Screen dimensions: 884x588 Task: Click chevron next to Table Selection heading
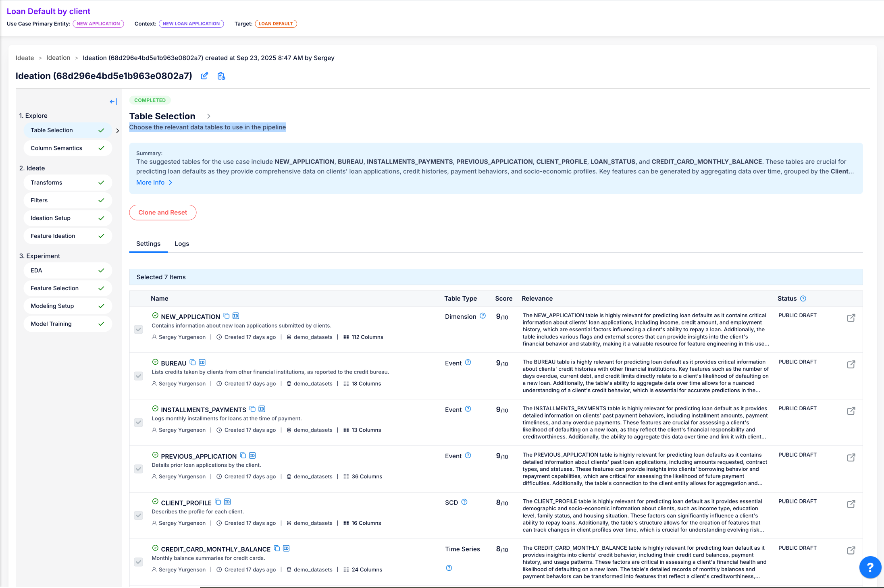tap(208, 116)
